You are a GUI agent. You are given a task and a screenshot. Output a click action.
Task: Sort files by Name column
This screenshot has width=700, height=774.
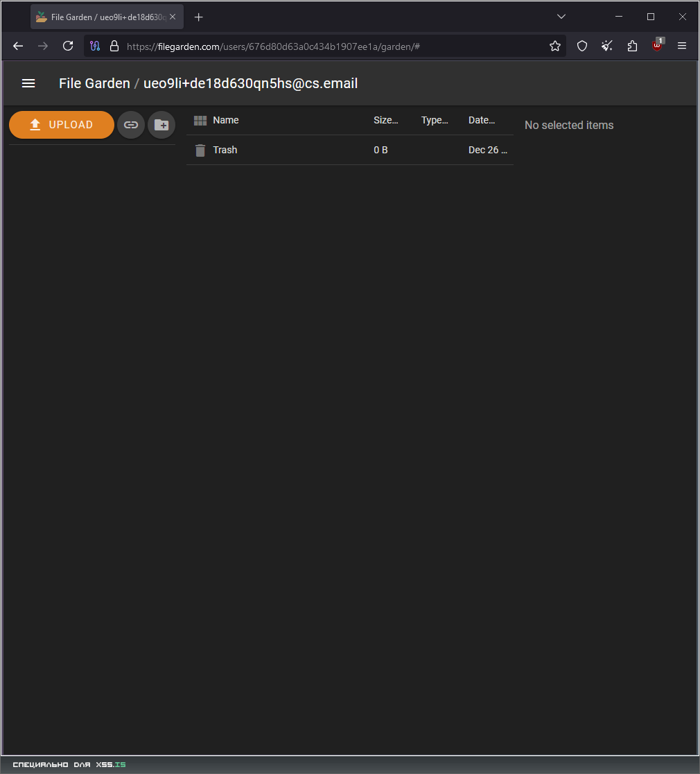coord(226,120)
